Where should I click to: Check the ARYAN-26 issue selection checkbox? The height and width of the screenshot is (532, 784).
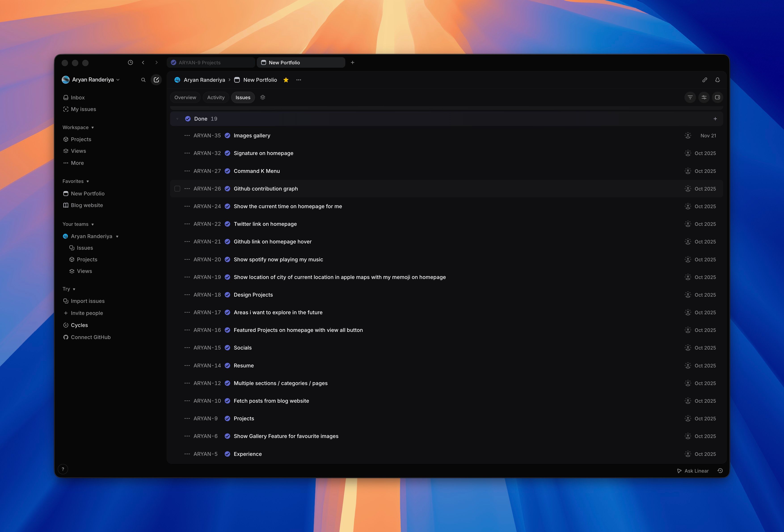(177, 189)
